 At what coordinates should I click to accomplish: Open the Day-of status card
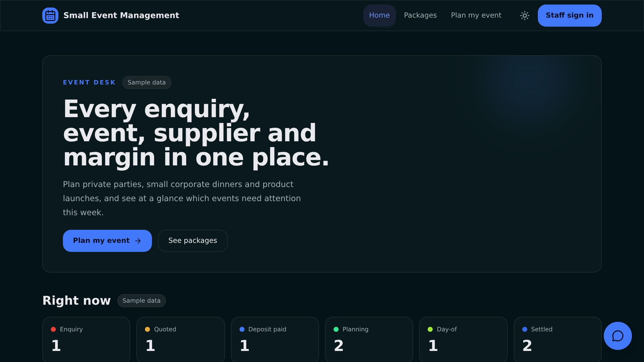pos(463,339)
